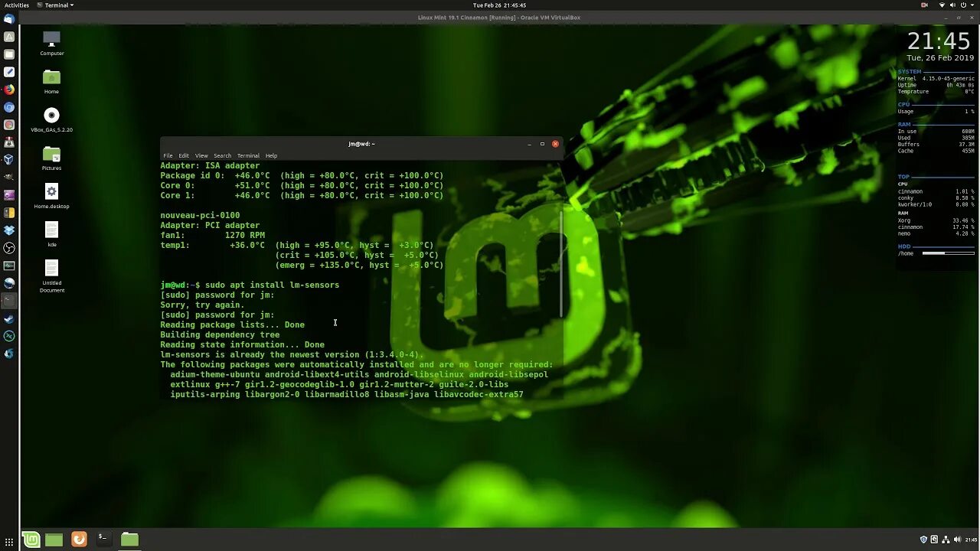Open the Computer desktop icon
Screen dimensions: 980x551
pyautogui.click(x=51, y=42)
